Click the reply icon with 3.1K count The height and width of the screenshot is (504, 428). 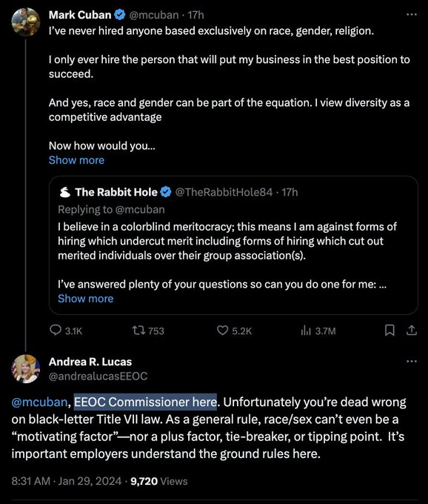(x=56, y=330)
